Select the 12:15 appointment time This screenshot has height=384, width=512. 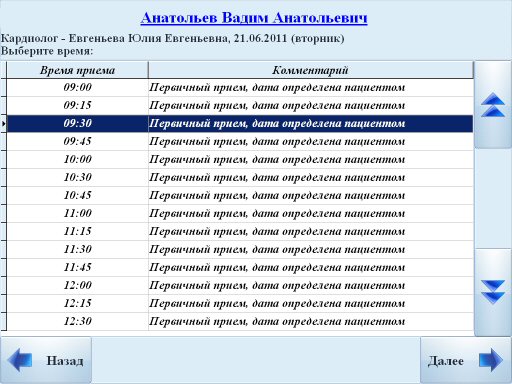coord(77,303)
